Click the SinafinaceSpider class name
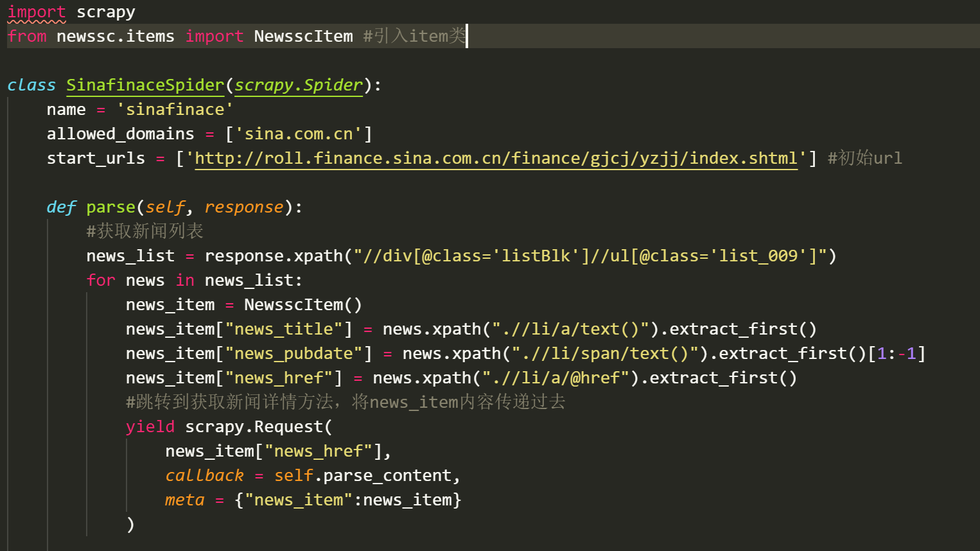This screenshot has height=551, width=980. 145,85
